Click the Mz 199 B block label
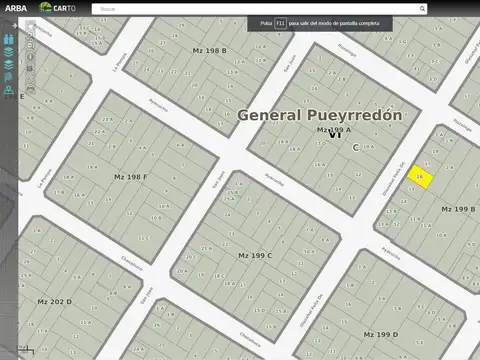 pyautogui.click(x=458, y=209)
